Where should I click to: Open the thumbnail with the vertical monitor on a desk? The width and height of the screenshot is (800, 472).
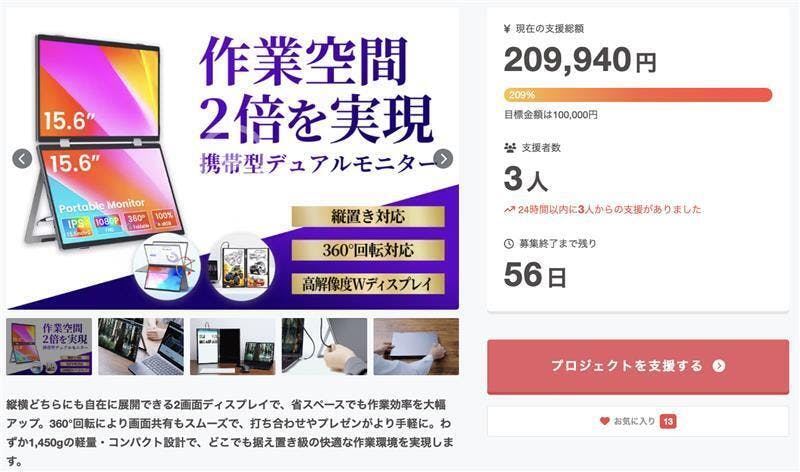pyautogui.click(x=232, y=346)
